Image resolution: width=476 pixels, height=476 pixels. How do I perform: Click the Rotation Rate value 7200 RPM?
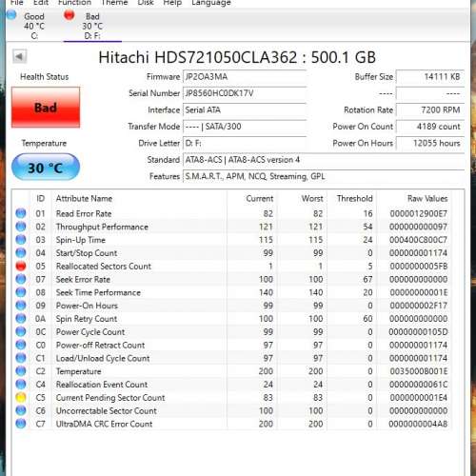(430, 109)
